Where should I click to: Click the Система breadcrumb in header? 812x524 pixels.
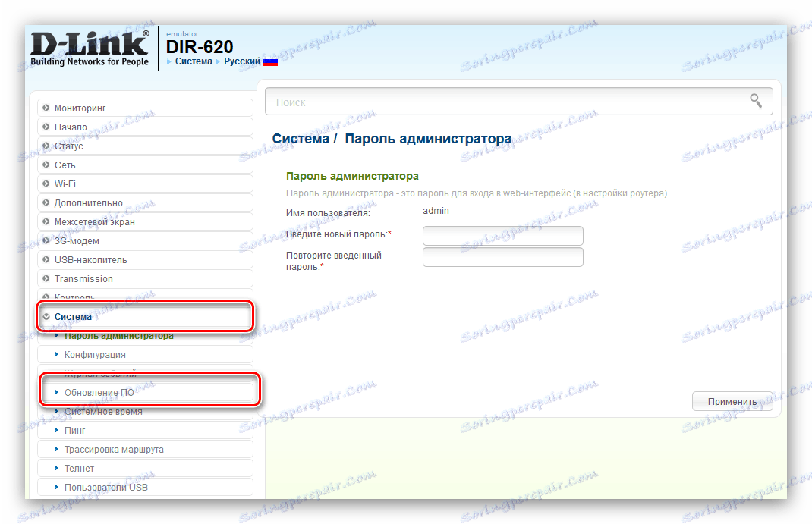pyautogui.click(x=194, y=61)
